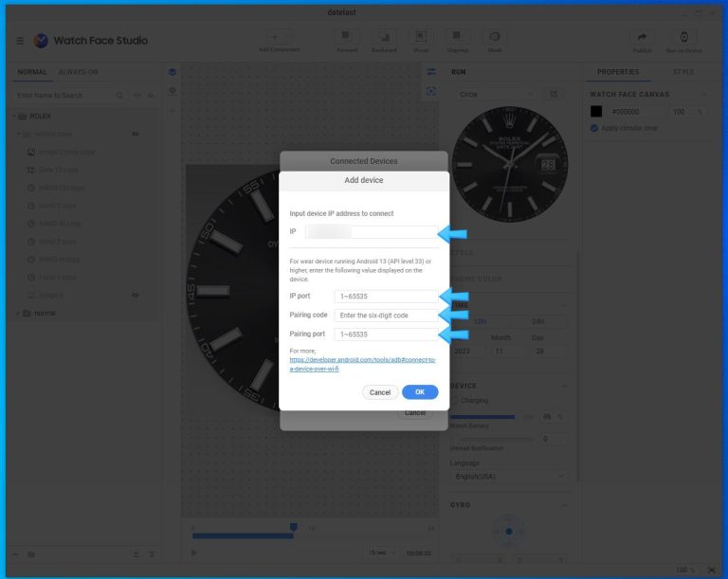Click the Mask tool icon

pos(494,37)
